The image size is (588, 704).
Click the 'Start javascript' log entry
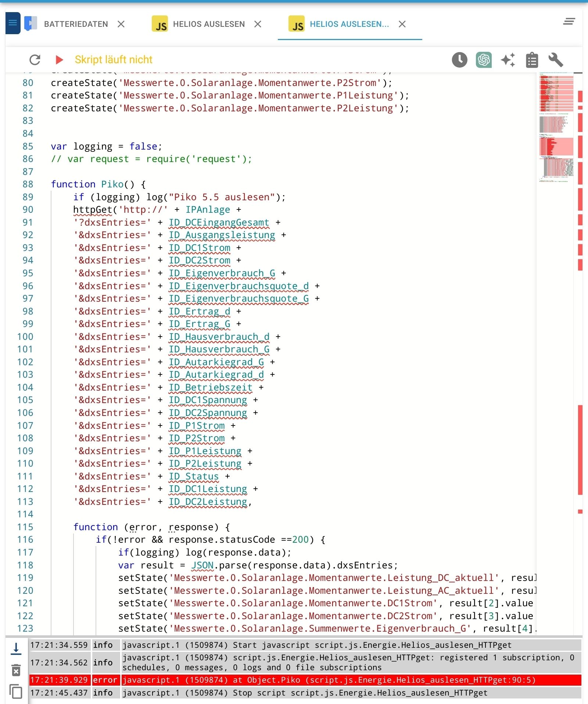305,645
